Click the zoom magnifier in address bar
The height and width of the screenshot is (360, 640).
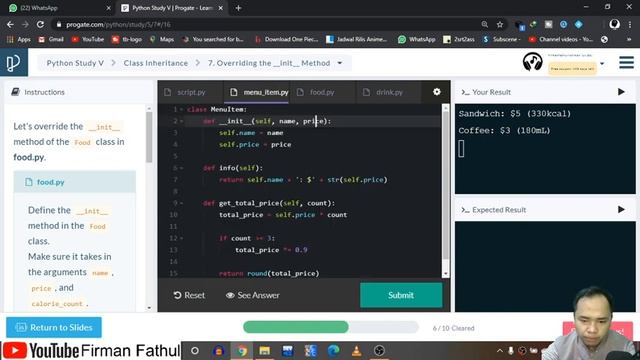[x=484, y=24]
